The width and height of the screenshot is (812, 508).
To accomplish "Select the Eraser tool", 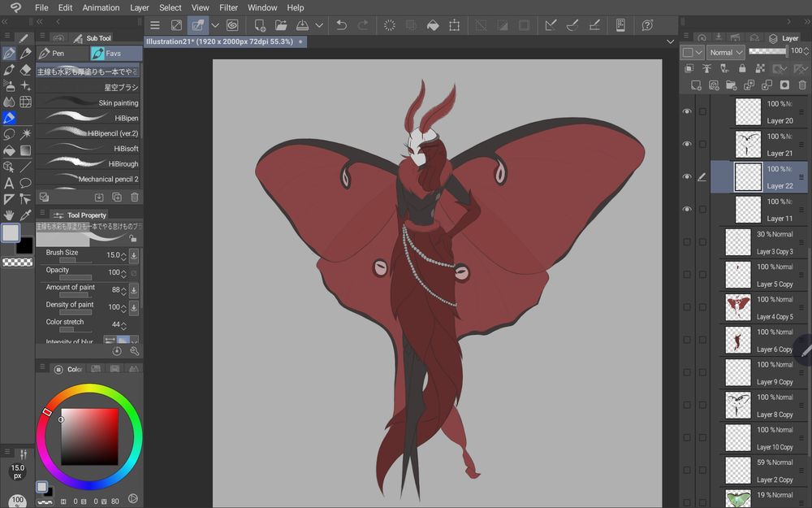I will [25, 70].
